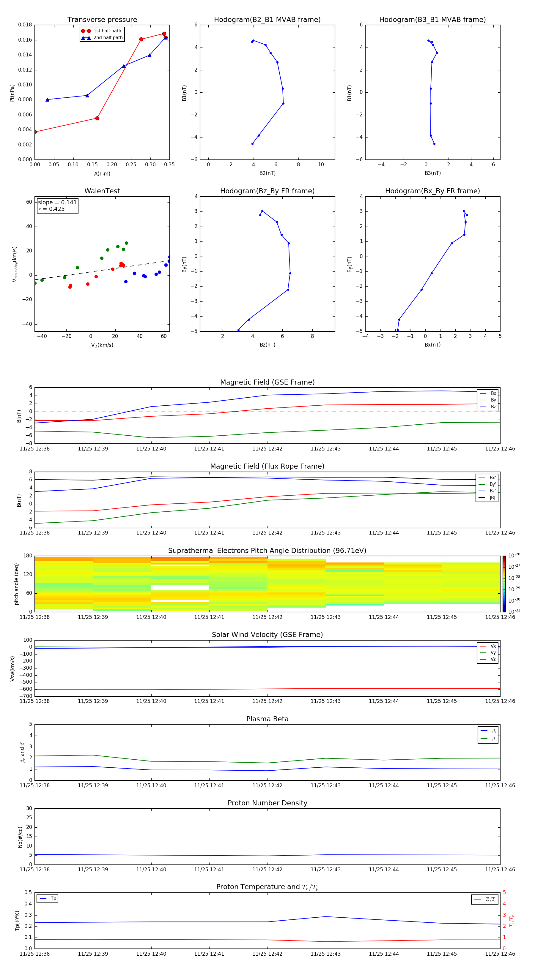Click the 10^-31 tick on the color bar
This screenshot has height=980, width=535.
pyautogui.click(x=514, y=611)
